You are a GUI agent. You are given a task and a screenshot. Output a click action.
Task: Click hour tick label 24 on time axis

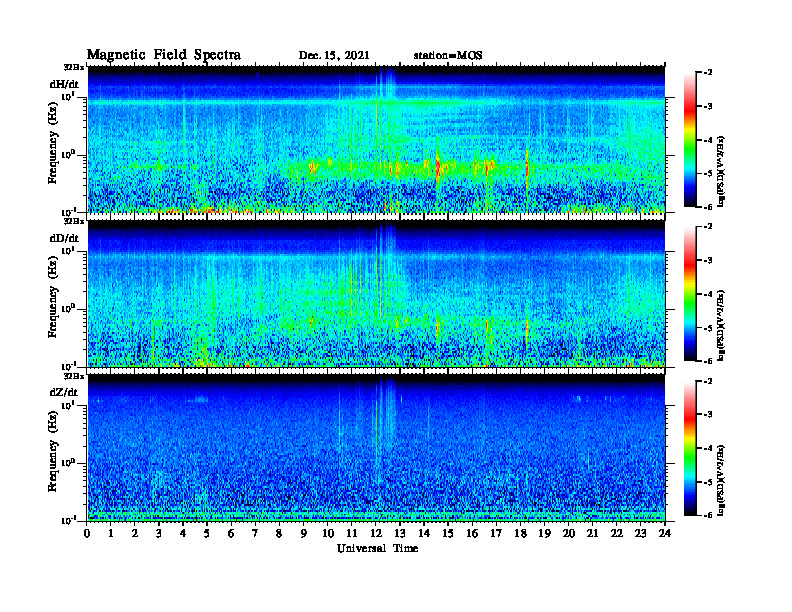pos(664,534)
